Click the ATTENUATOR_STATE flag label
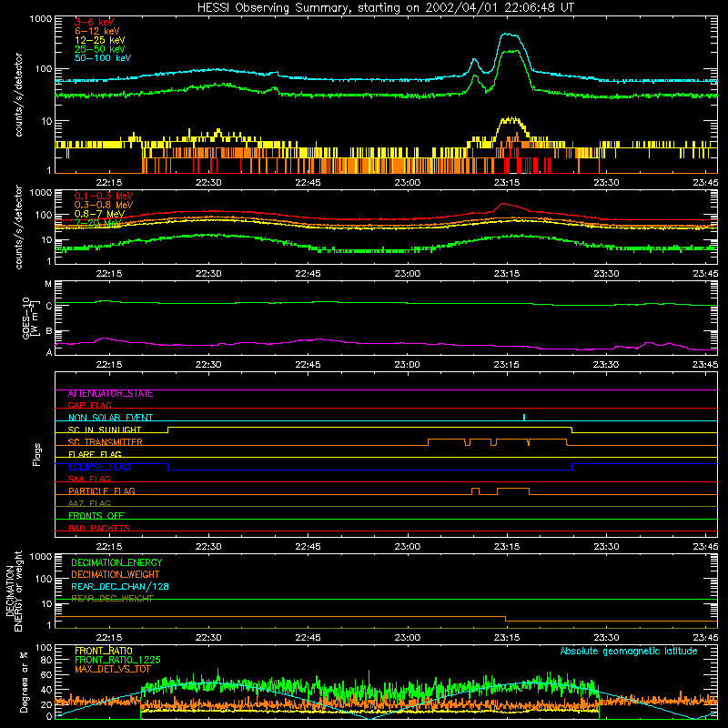728x728 pixels. (110, 394)
